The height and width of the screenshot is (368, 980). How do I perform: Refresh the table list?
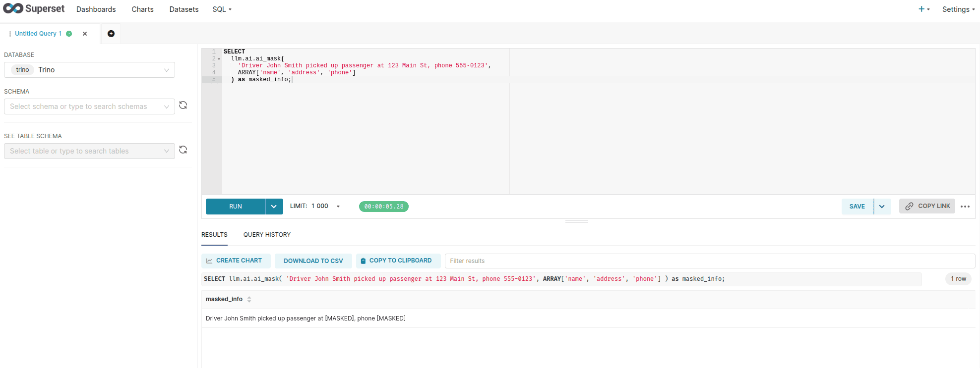pos(183,150)
